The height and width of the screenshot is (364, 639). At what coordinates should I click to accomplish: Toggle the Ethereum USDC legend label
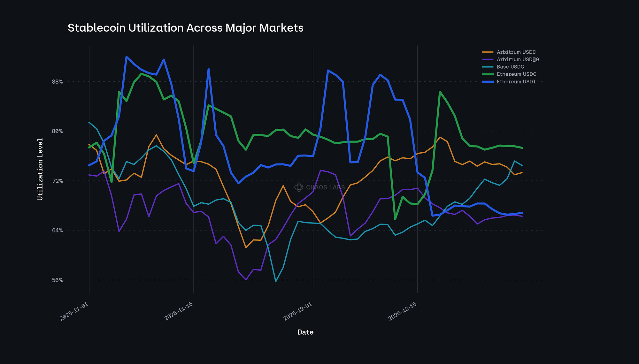pos(516,74)
